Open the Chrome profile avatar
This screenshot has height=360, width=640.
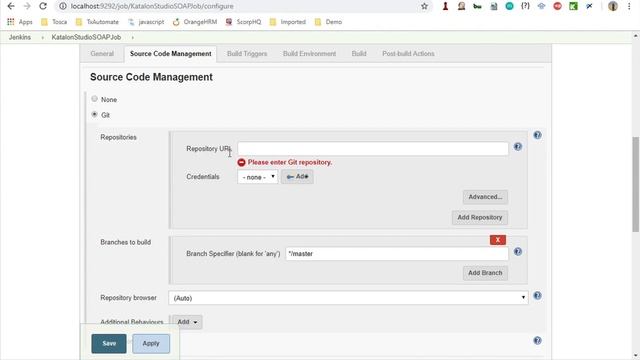click(613, 6)
